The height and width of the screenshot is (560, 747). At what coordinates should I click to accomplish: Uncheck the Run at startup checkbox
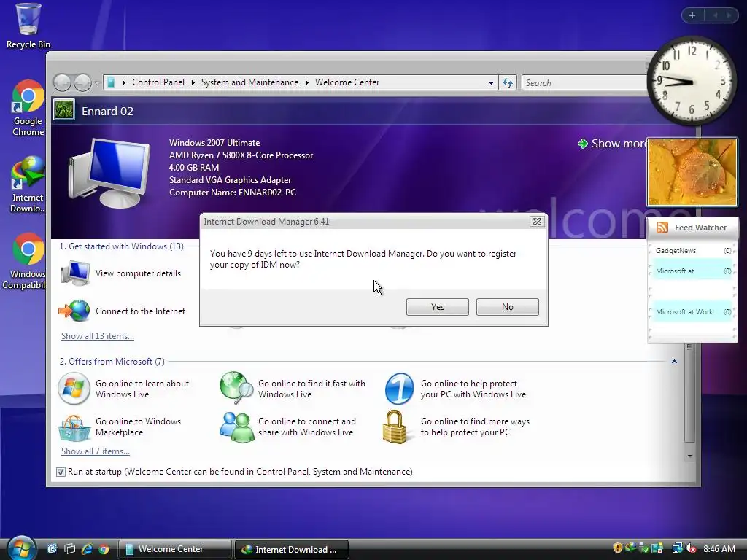point(61,472)
